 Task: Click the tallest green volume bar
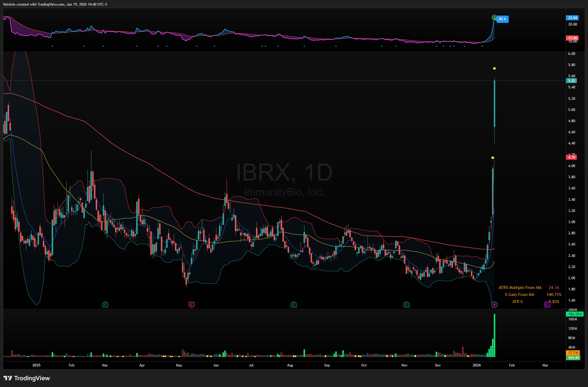tap(495, 335)
